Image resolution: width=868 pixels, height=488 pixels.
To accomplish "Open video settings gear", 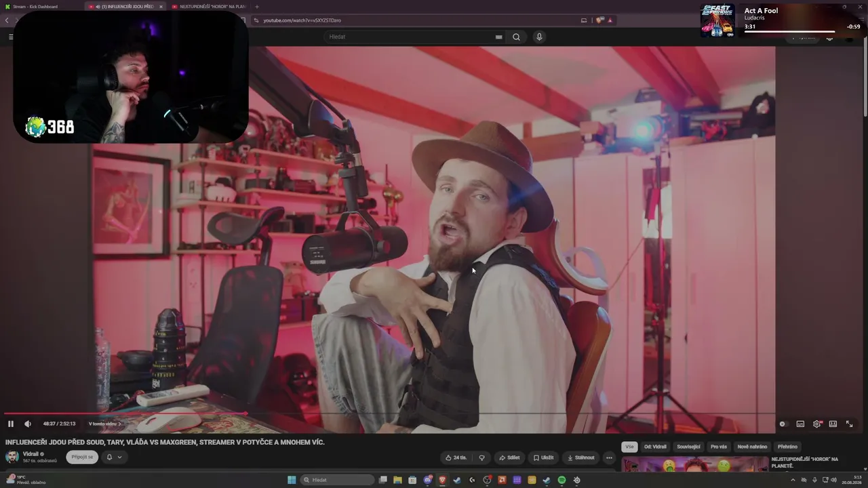I will 817,424.
